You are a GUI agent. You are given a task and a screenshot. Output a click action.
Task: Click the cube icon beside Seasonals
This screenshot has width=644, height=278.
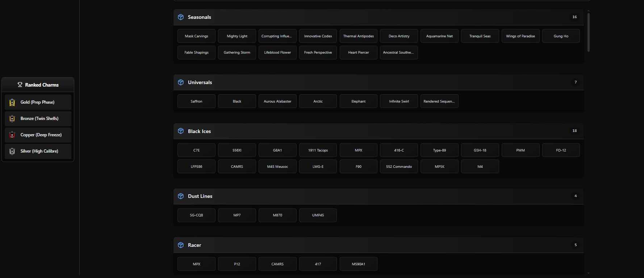[181, 17]
